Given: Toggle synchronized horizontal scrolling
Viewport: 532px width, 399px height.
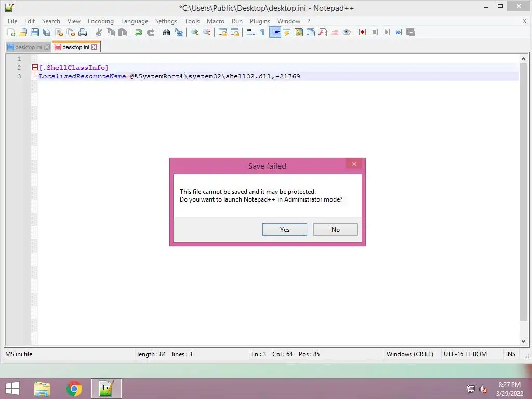Looking at the screenshot, I should (234, 32).
